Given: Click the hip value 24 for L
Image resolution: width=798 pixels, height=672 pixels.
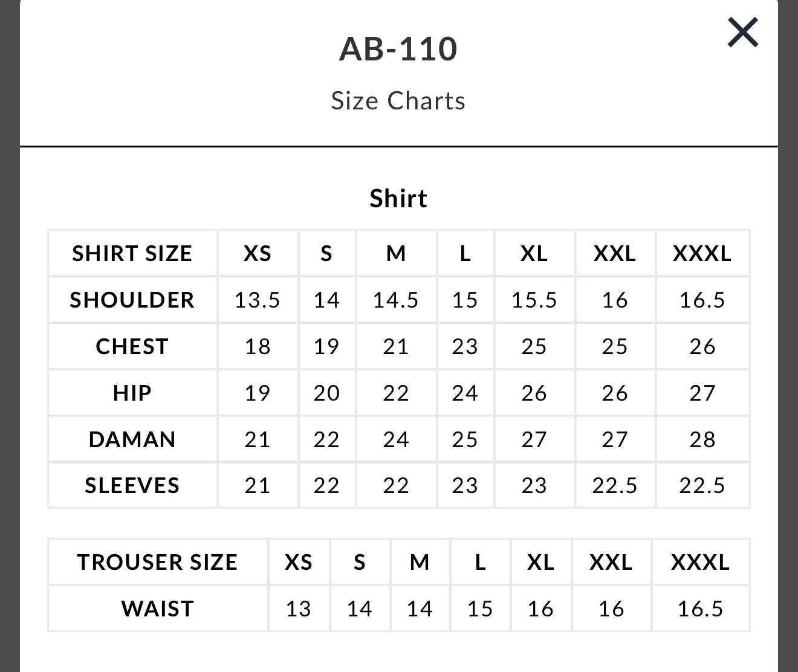Looking at the screenshot, I should tap(465, 393).
